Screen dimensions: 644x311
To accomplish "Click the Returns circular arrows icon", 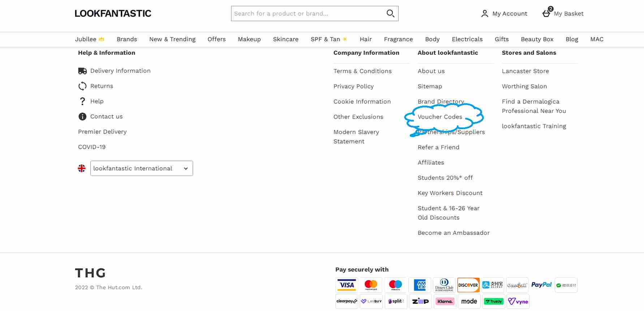I will tap(82, 86).
